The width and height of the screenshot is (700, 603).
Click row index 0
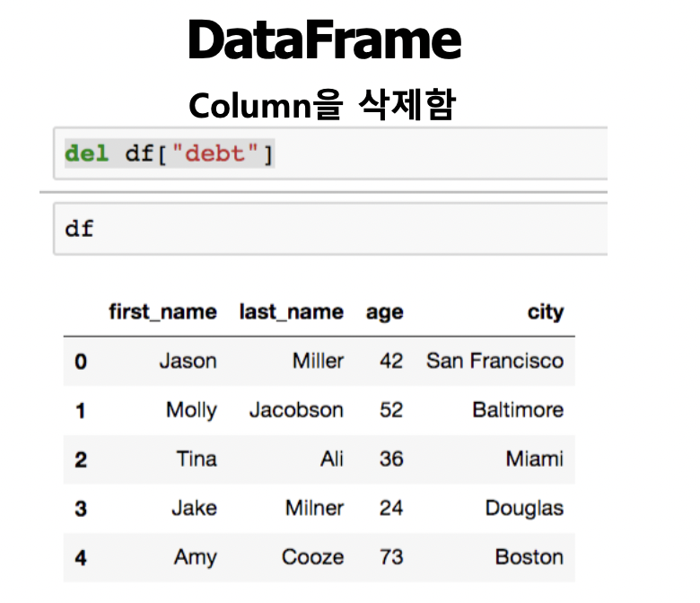(81, 362)
